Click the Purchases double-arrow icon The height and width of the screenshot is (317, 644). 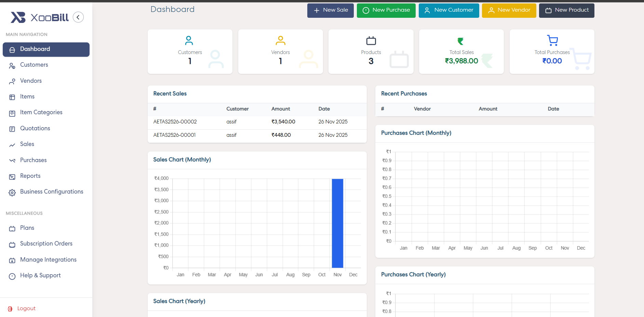[x=12, y=160]
